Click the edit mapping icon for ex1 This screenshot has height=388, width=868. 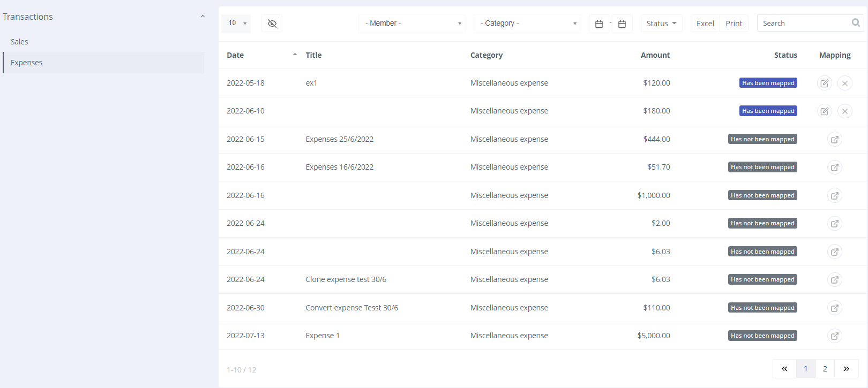824,83
